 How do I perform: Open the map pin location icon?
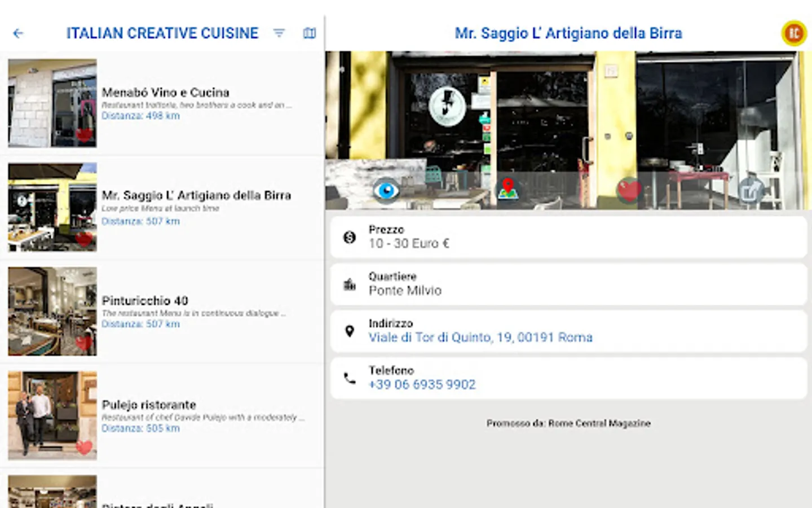(x=507, y=190)
